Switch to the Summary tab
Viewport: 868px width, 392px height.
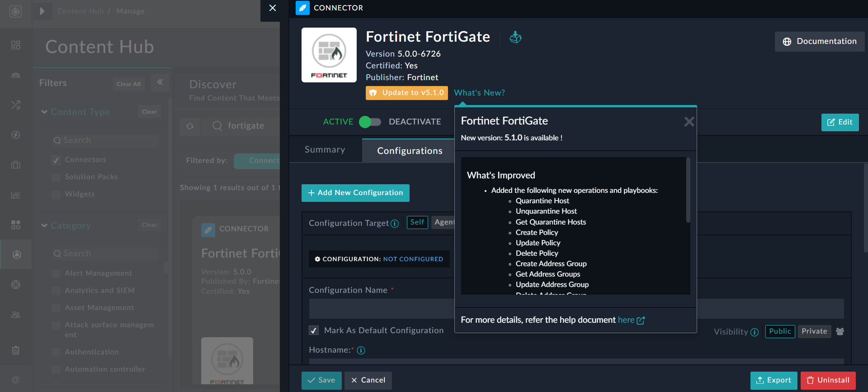(325, 150)
